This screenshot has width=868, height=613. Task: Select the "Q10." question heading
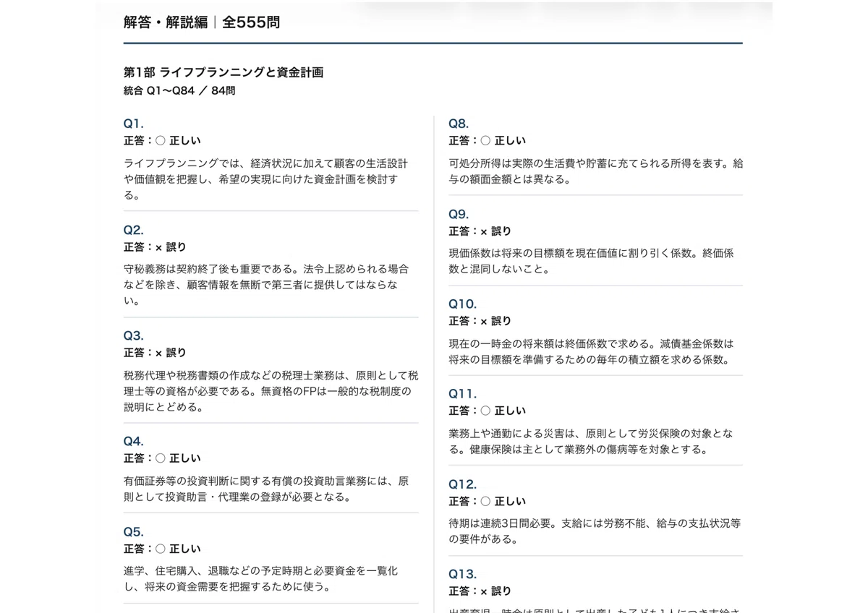coord(463,304)
